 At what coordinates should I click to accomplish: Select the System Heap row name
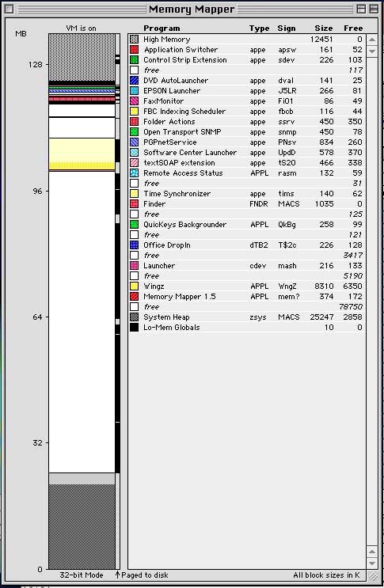pos(166,317)
